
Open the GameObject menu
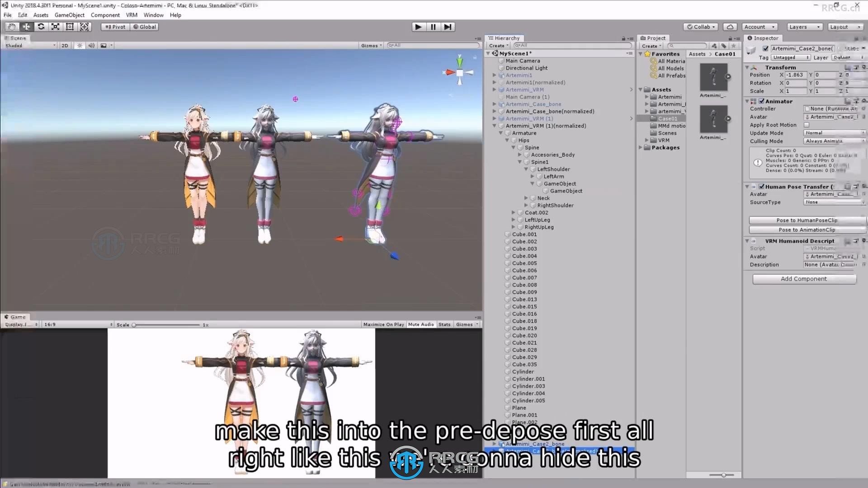pyautogui.click(x=70, y=15)
